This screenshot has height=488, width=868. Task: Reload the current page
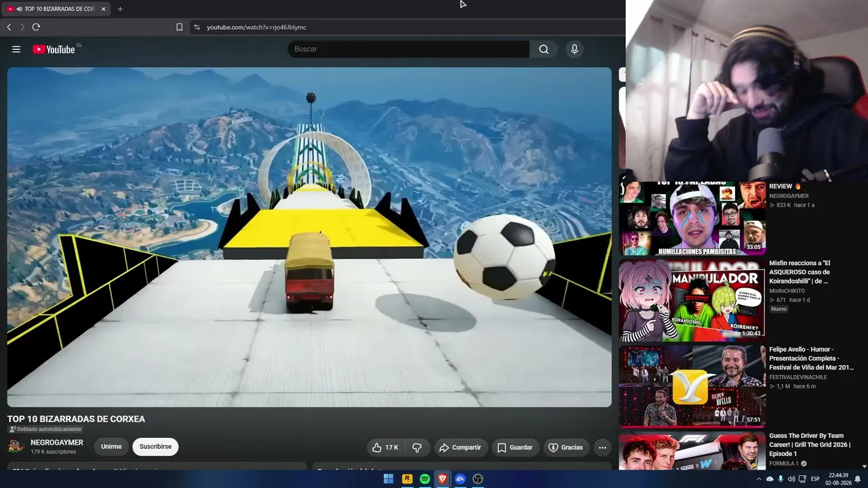pyautogui.click(x=36, y=27)
